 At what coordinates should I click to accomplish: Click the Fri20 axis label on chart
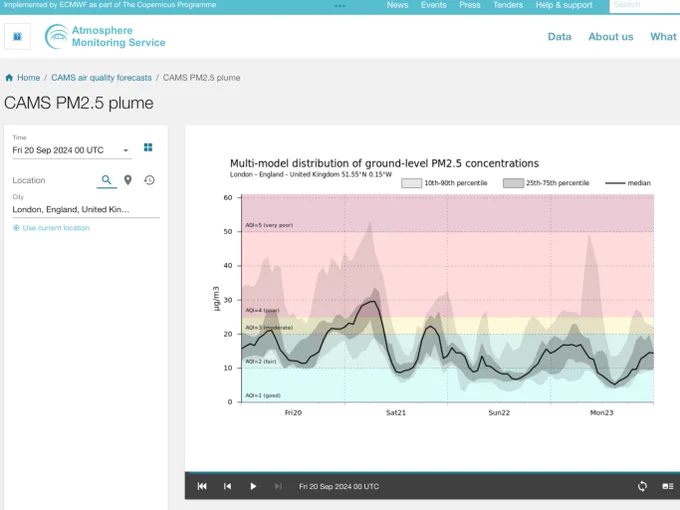point(293,412)
